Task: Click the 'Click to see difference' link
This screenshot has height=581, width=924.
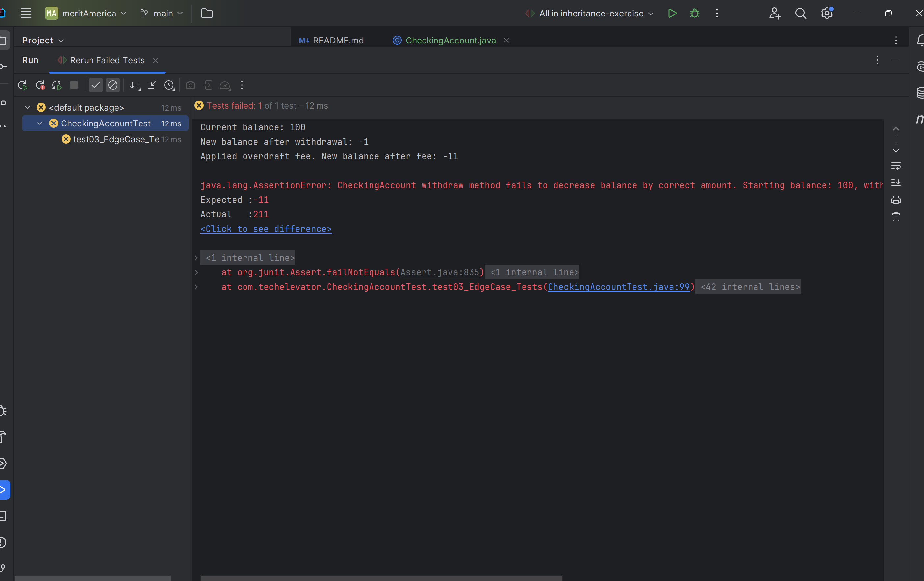Action: [266, 229]
